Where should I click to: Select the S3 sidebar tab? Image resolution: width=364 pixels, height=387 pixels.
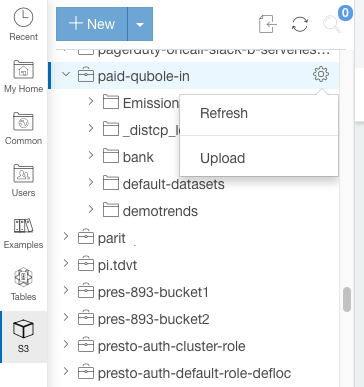(x=23, y=337)
